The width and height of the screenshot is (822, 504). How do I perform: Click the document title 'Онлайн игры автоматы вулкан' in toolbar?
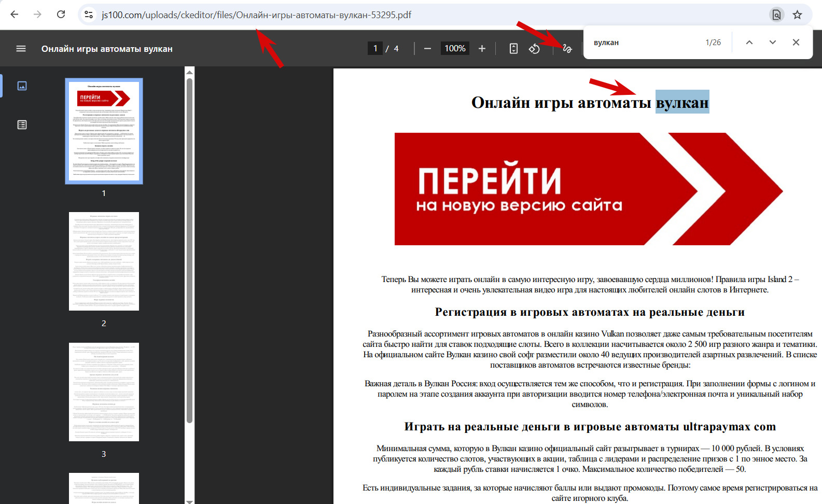(x=107, y=49)
